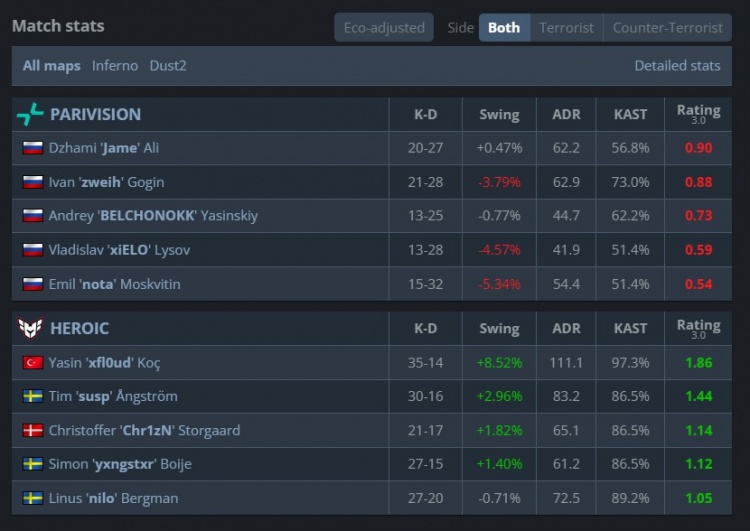The image size is (750, 531).
Task: Click the HEROIC team logo icon
Action: (29, 328)
